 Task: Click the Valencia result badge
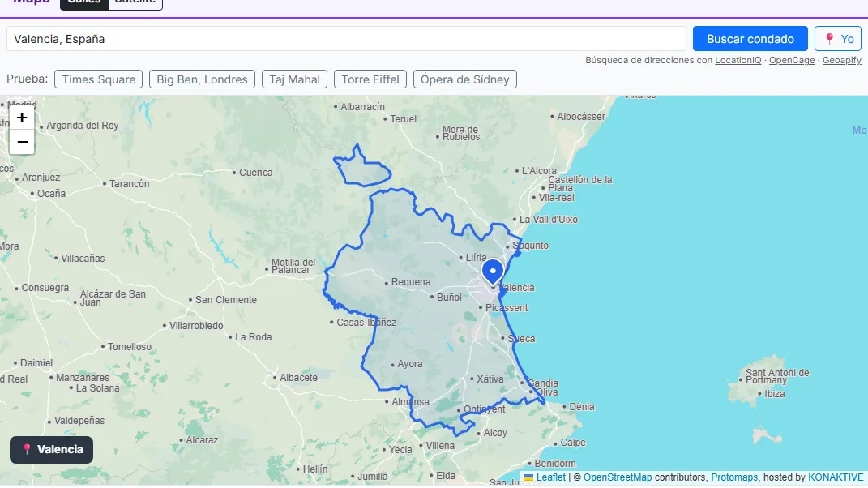click(52, 449)
